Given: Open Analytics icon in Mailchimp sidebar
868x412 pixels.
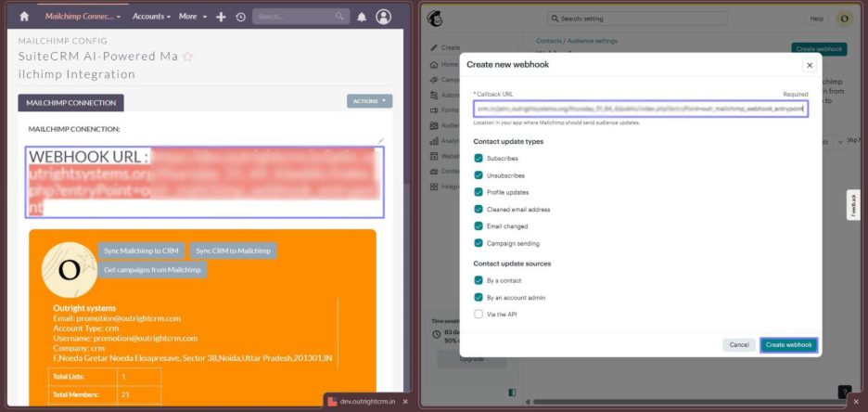Looking at the screenshot, I should [x=435, y=141].
